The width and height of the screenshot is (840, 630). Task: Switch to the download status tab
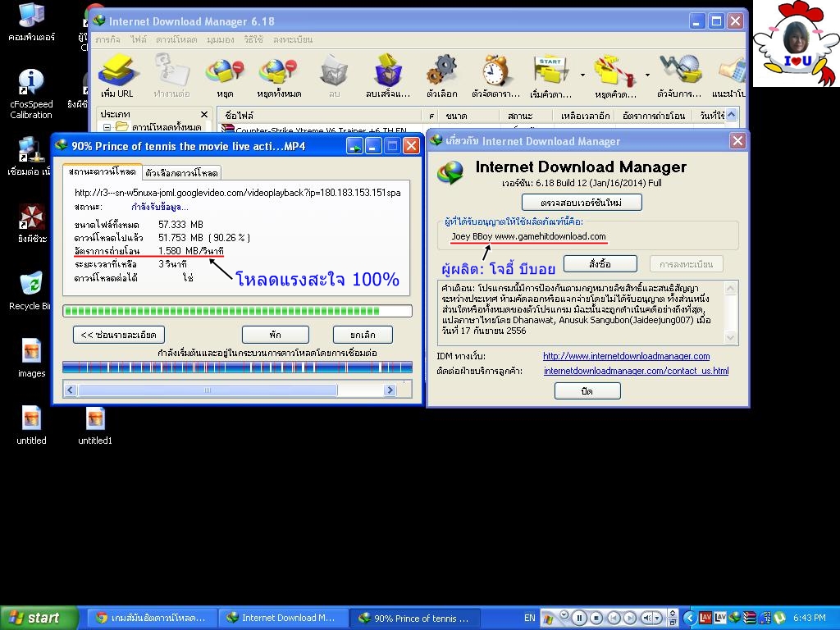[103, 172]
